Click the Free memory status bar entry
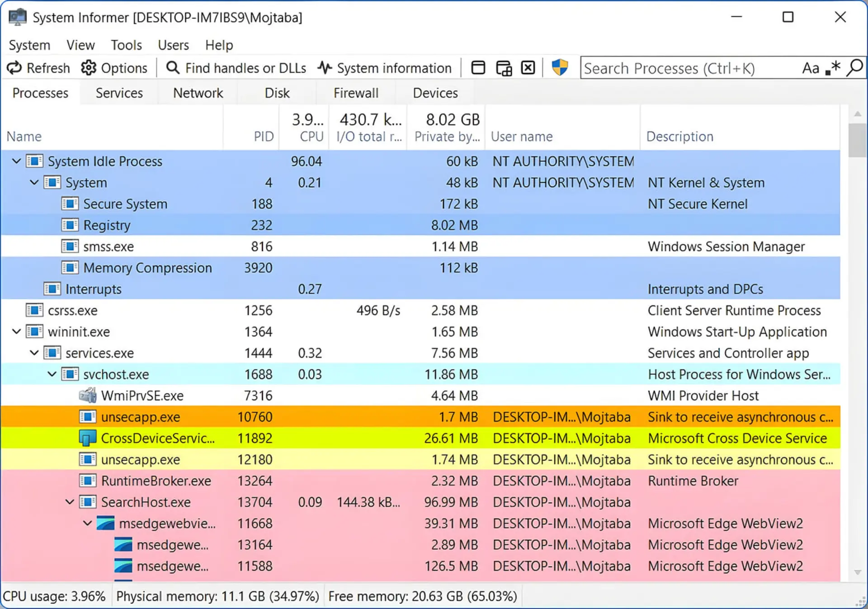 click(422, 596)
